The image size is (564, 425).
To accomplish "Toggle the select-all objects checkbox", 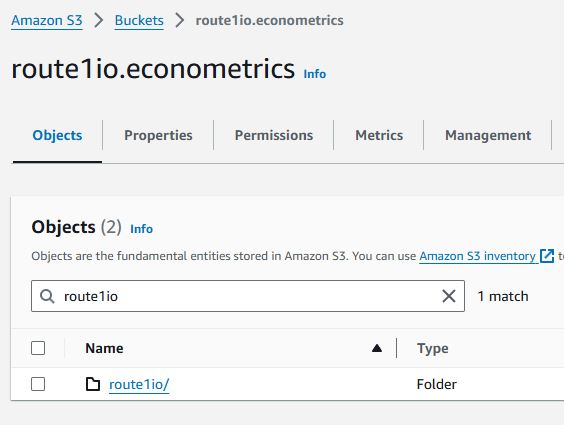I will coord(38,348).
